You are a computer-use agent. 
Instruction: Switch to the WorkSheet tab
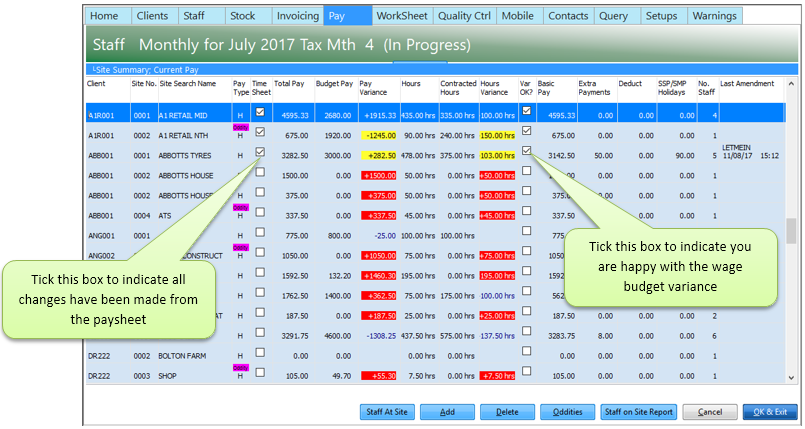point(402,16)
